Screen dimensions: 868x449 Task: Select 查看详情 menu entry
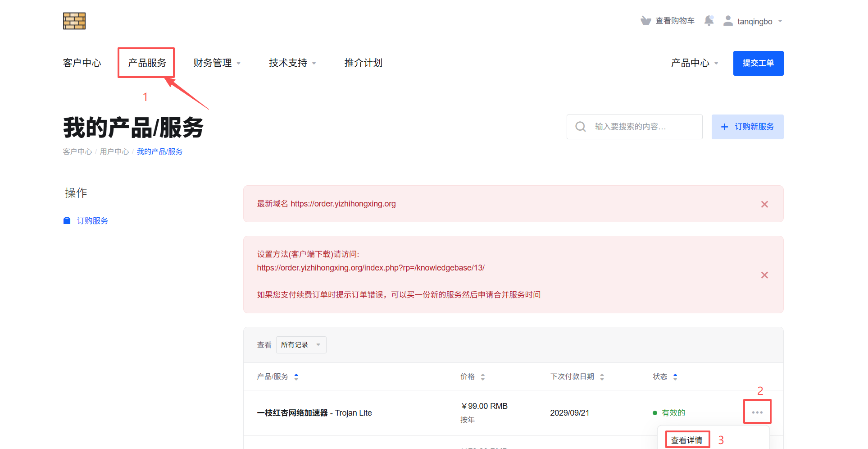687,440
